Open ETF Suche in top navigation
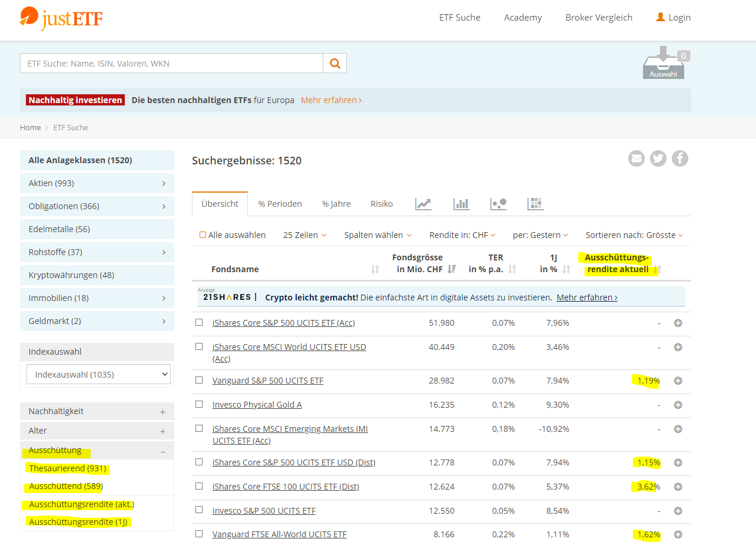Image resolution: width=756 pixels, height=542 pixels. click(460, 18)
